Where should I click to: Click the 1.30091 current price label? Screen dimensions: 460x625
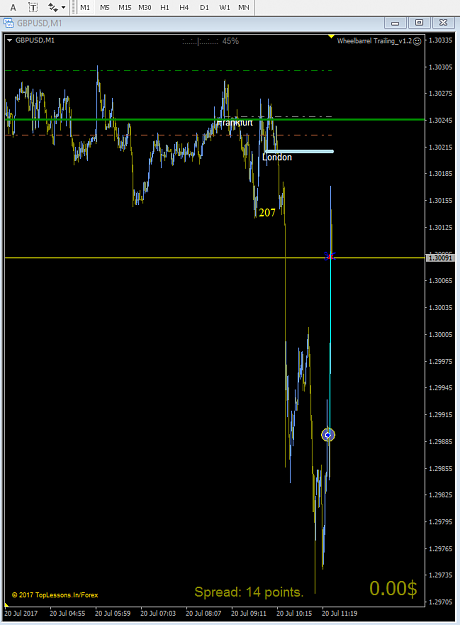[440, 258]
